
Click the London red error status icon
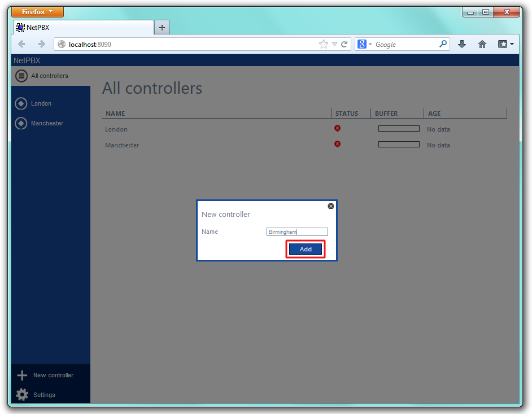click(x=338, y=128)
